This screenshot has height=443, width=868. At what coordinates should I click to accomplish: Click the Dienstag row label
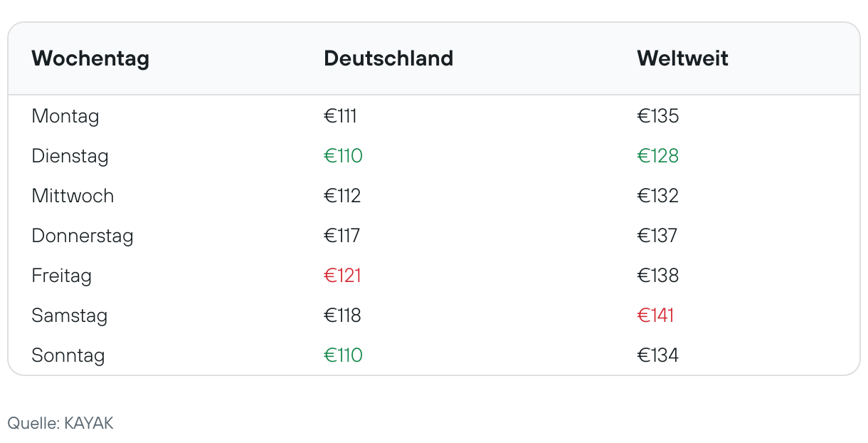[70, 156]
